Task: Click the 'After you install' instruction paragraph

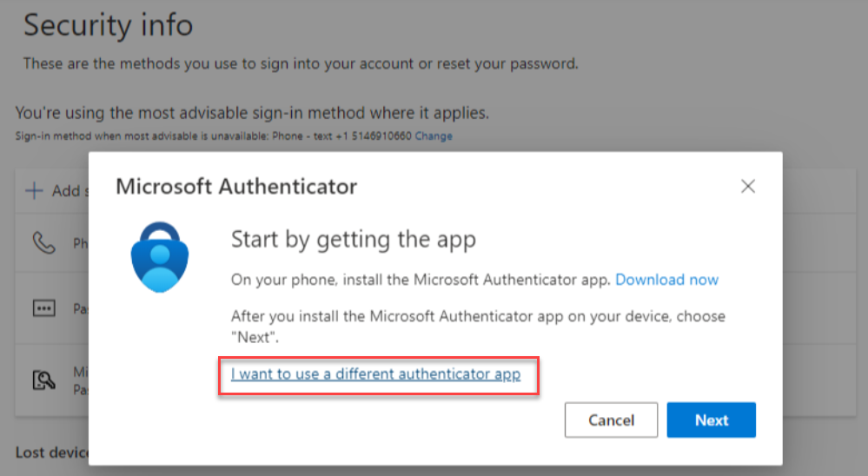Action: (478, 326)
